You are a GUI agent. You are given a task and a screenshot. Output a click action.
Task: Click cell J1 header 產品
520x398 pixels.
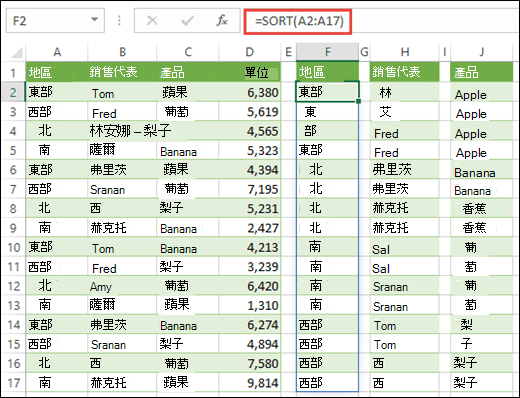tap(482, 72)
